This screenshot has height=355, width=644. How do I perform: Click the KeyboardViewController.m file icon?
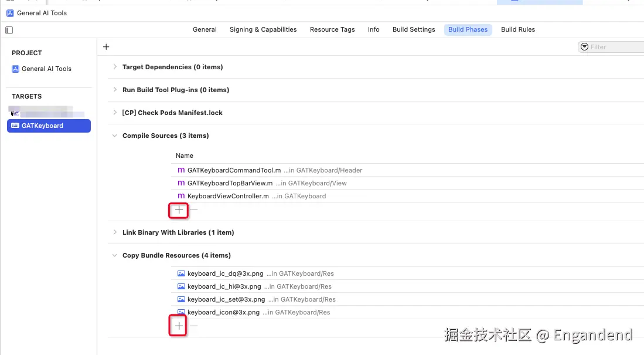181,196
